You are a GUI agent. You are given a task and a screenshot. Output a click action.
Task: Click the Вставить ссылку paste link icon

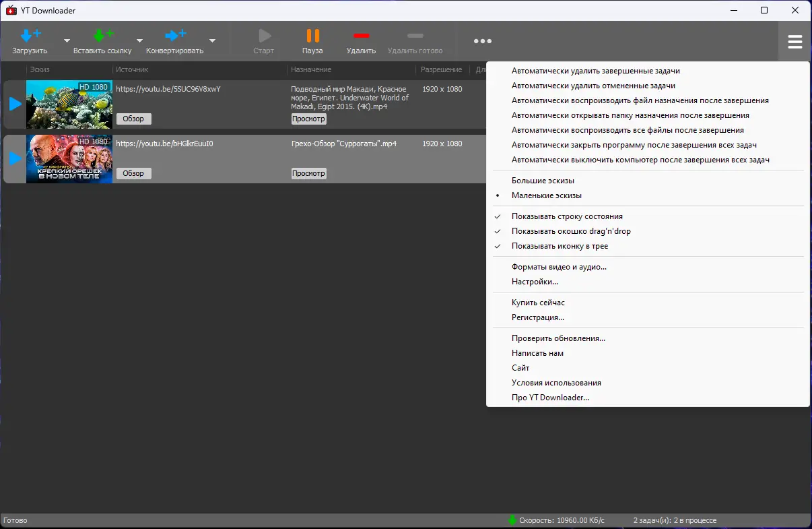tap(102, 36)
